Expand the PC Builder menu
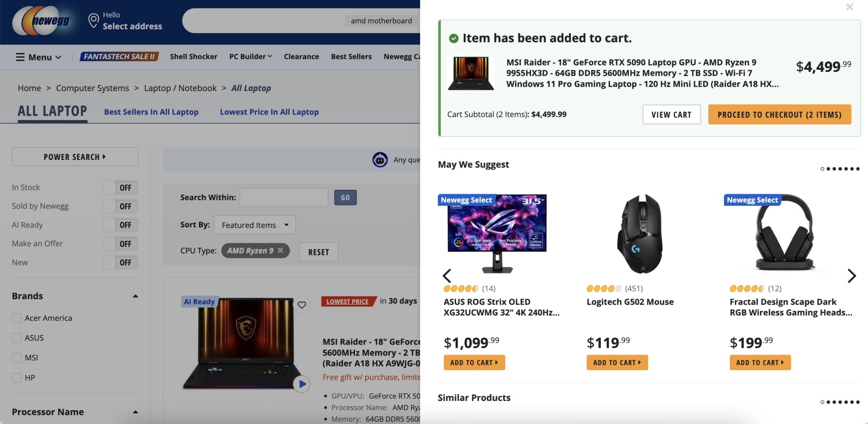Image resolution: width=868 pixels, height=424 pixels. (x=250, y=56)
